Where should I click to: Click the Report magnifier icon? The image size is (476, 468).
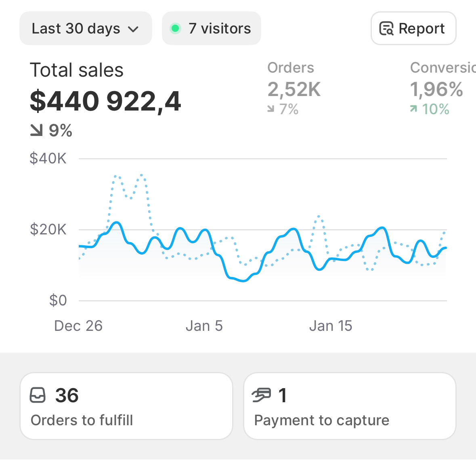[x=386, y=29]
